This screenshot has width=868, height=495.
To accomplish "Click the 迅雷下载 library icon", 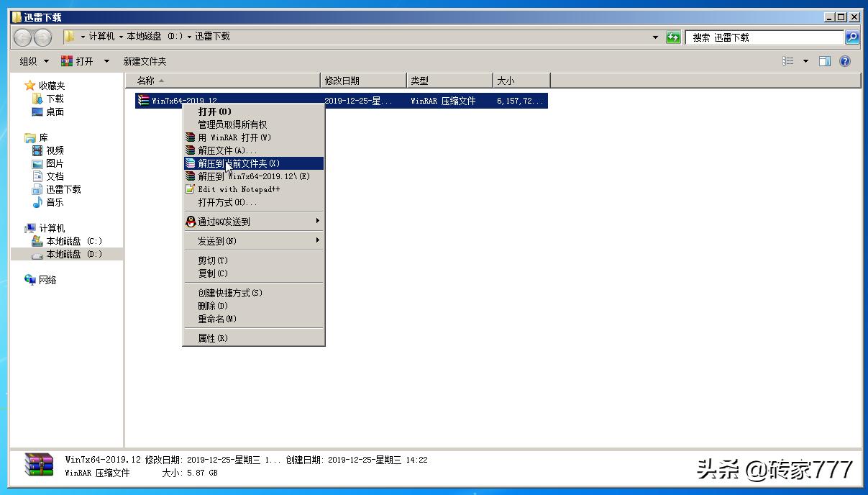I will pyautogui.click(x=37, y=189).
